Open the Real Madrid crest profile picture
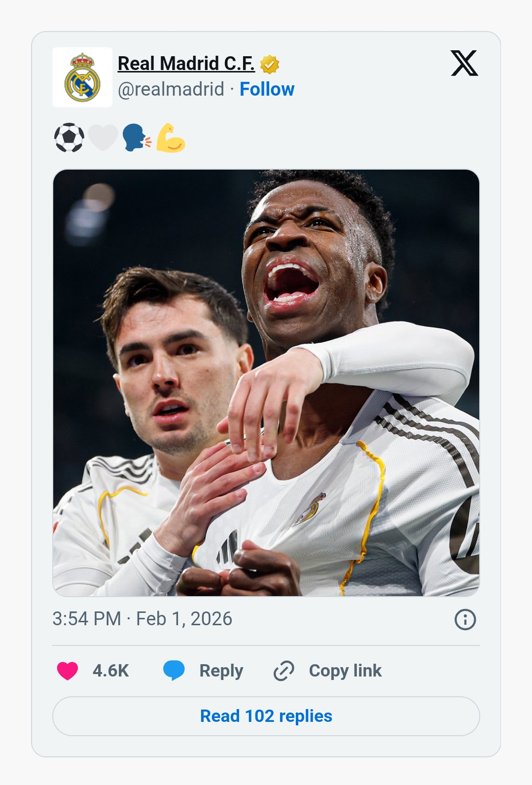Image resolution: width=532 pixels, height=785 pixels. pyautogui.click(x=82, y=77)
